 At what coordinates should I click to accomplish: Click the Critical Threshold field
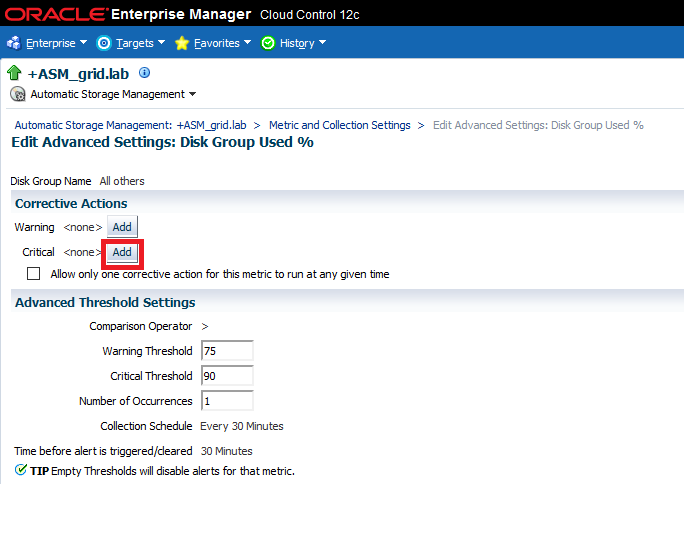227,375
